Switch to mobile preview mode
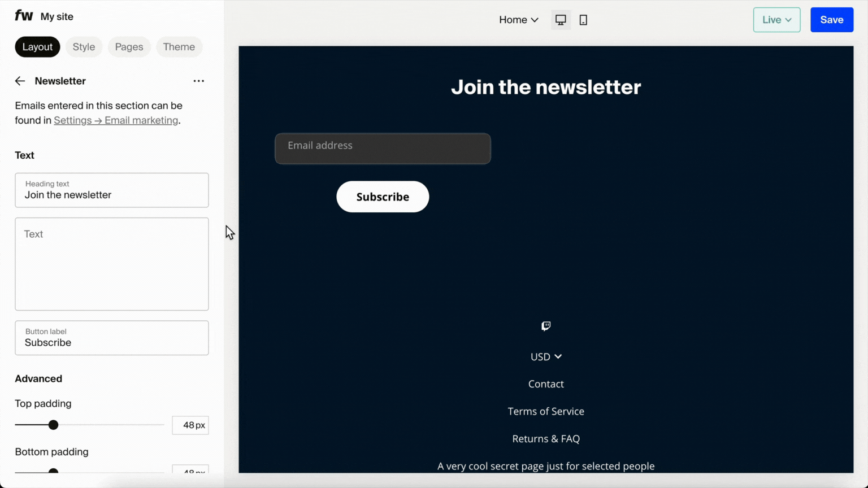This screenshot has width=868, height=488. 583,19
